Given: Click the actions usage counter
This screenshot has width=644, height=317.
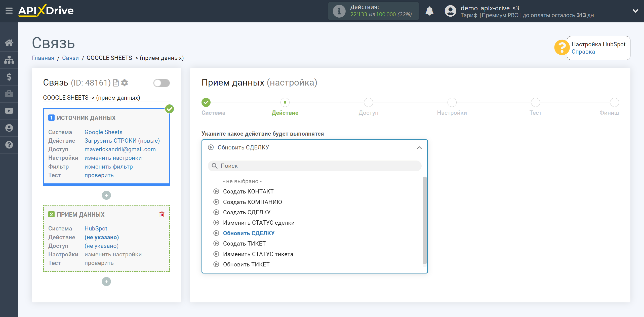Looking at the screenshot, I should point(381,14).
